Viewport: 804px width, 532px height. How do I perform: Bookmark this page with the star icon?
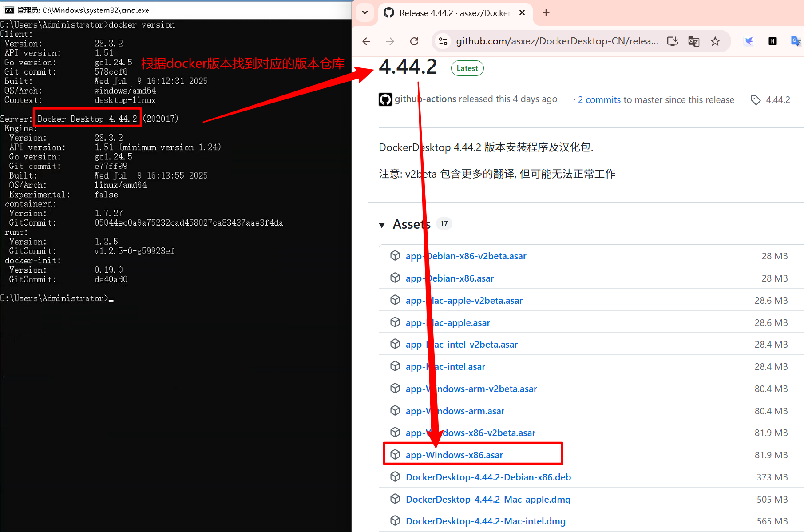pyautogui.click(x=715, y=41)
